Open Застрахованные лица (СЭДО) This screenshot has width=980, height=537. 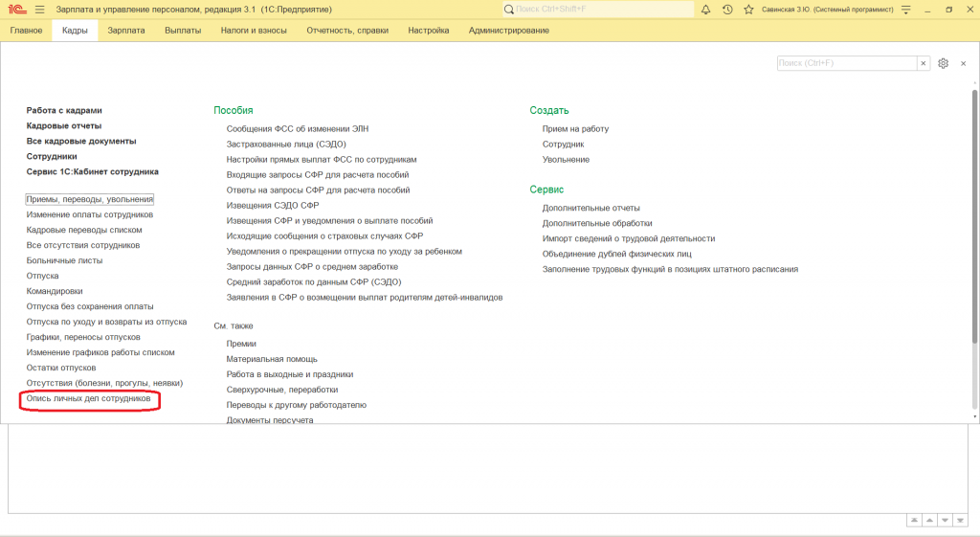pos(286,144)
